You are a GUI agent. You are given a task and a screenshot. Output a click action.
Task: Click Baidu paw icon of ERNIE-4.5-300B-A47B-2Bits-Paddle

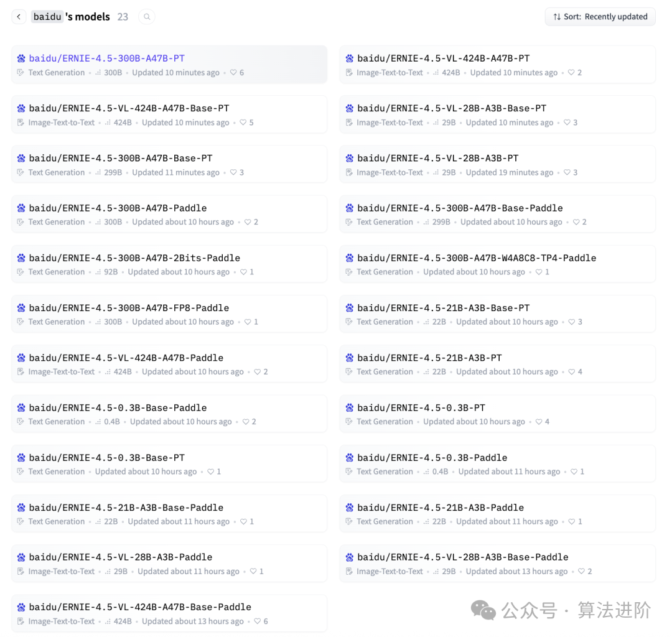click(x=21, y=258)
